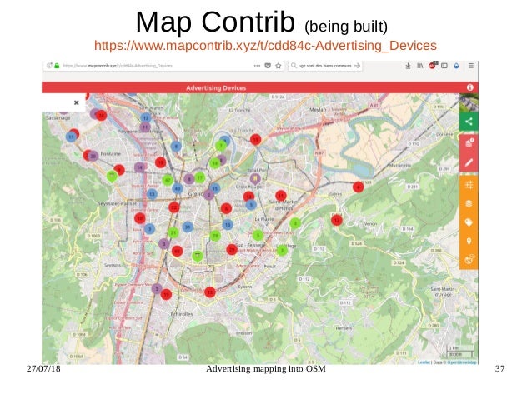
Task: Click red cluster 60 marker
Action: pos(177,251)
